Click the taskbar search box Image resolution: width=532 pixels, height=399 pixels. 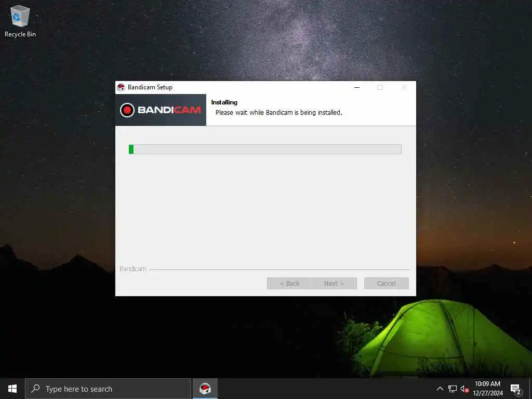[108, 389]
